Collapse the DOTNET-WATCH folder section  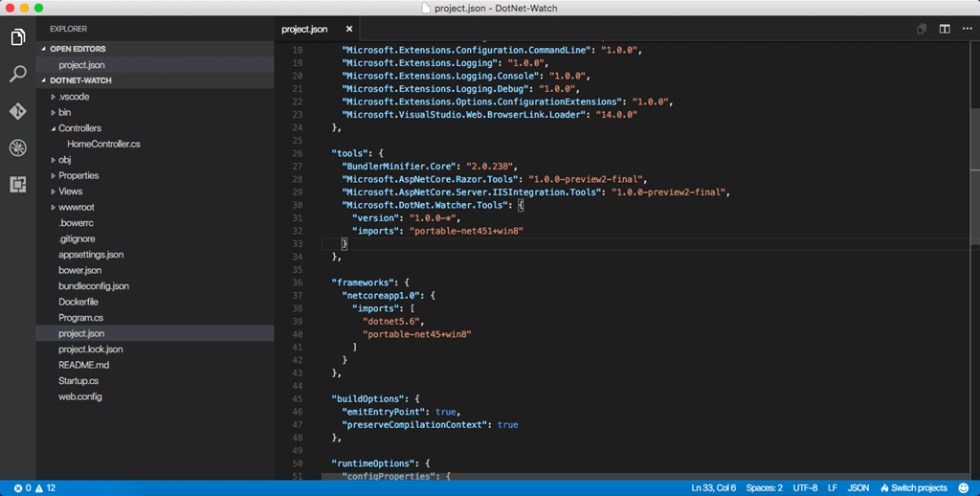(x=155, y=80)
